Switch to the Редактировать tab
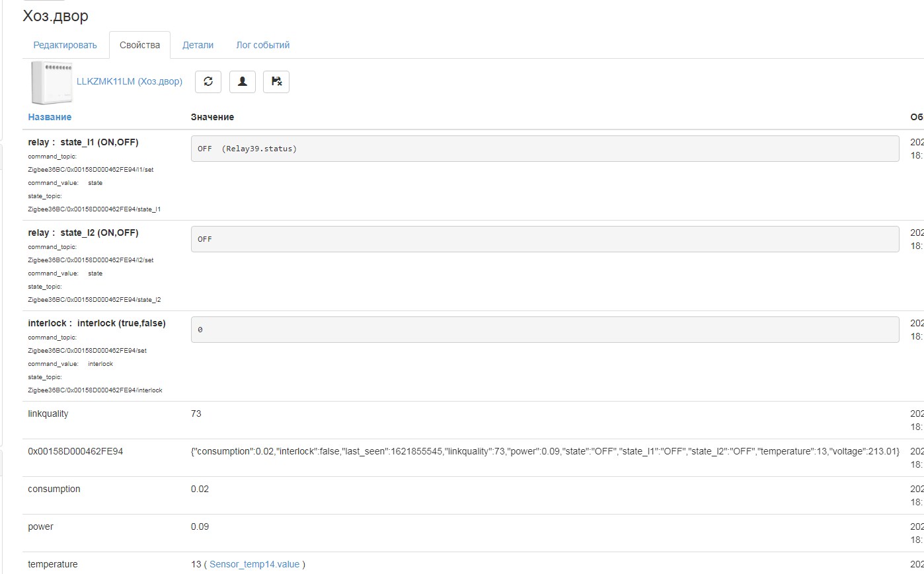The width and height of the screenshot is (924, 574). (x=64, y=44)
